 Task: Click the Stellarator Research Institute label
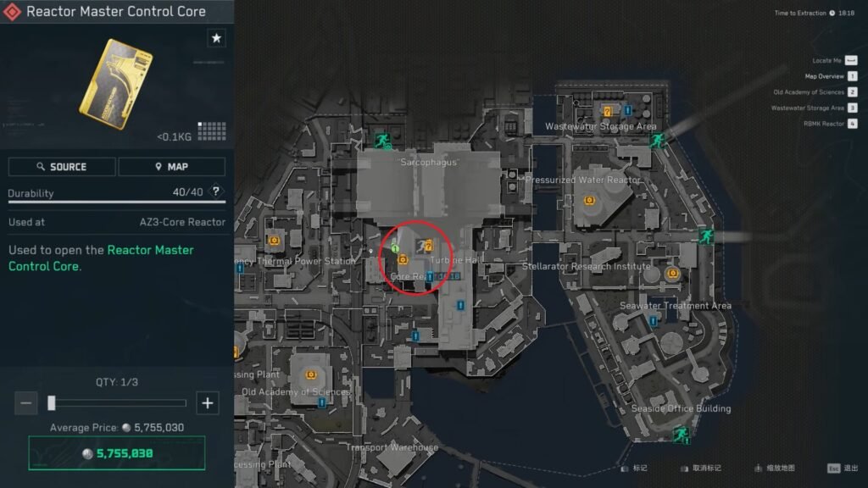coord(587,266)
